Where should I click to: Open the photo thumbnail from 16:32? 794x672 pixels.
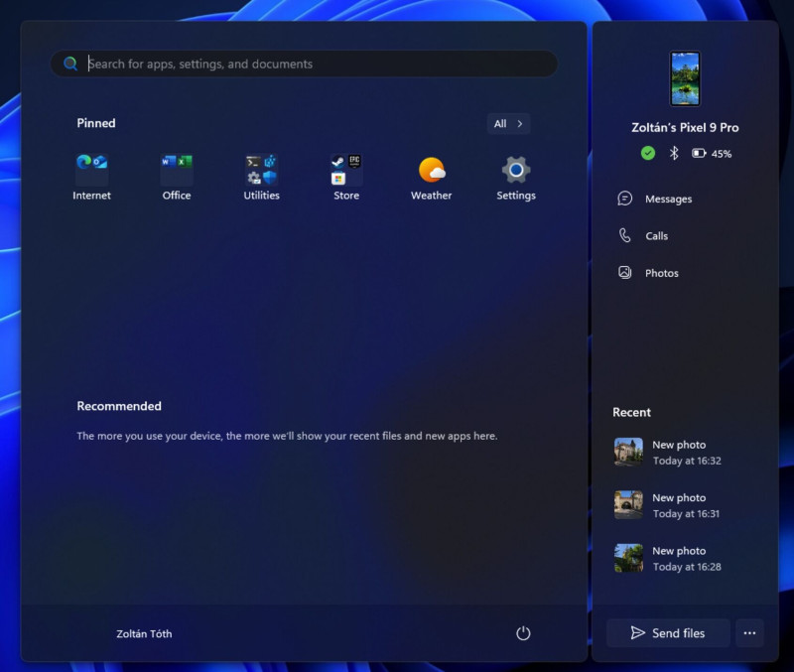coord(628,452)
